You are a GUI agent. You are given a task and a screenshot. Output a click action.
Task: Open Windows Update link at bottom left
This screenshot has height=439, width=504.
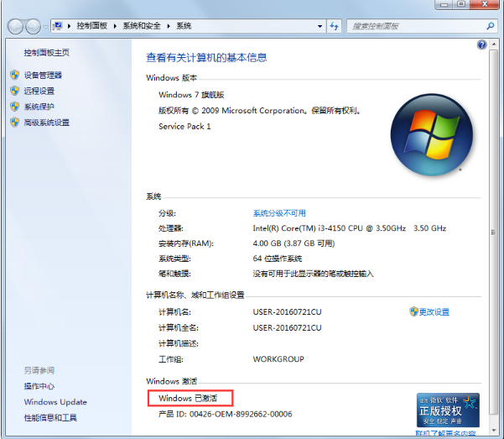(x=55, y=402)
